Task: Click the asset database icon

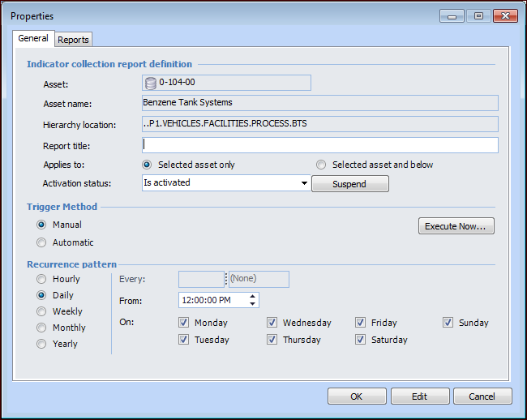Action: tap(150, 83)
